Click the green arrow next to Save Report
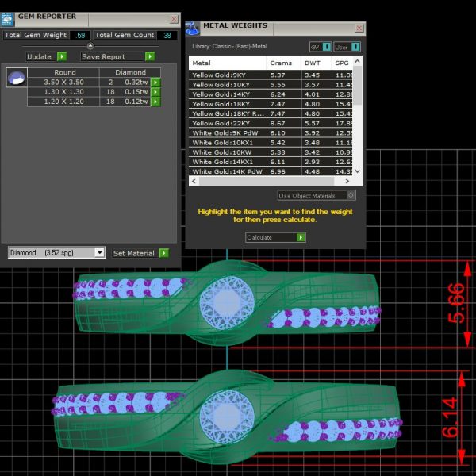This screenshot has height=476, width=476. (x=150, y=56)
